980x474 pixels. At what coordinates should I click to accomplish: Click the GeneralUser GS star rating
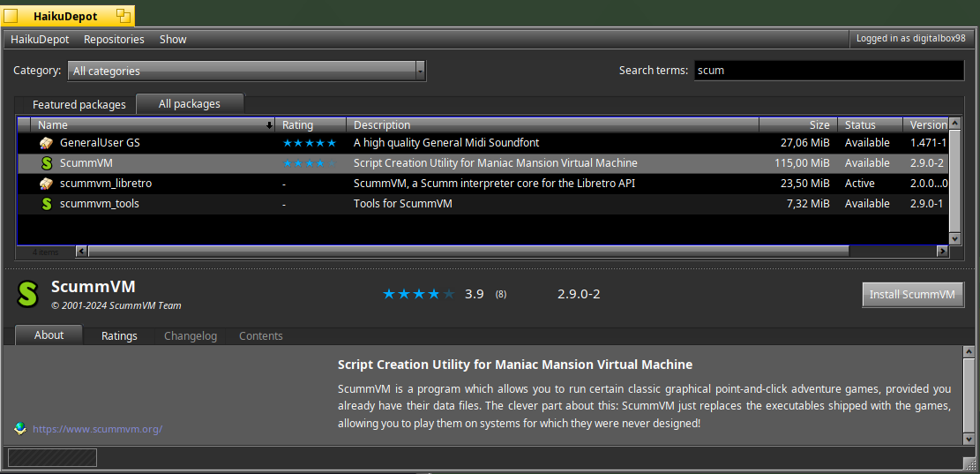pos(310,143)
